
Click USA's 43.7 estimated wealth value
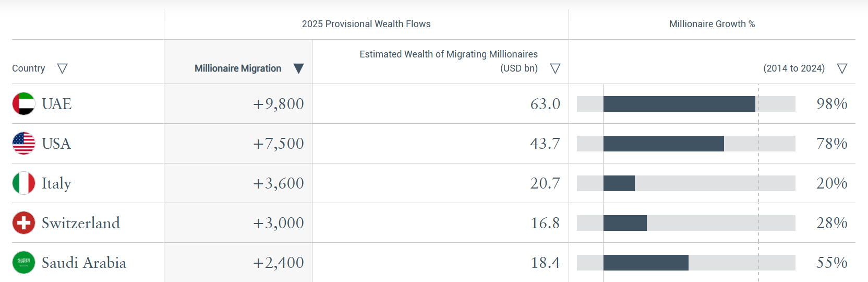(545, 144)
